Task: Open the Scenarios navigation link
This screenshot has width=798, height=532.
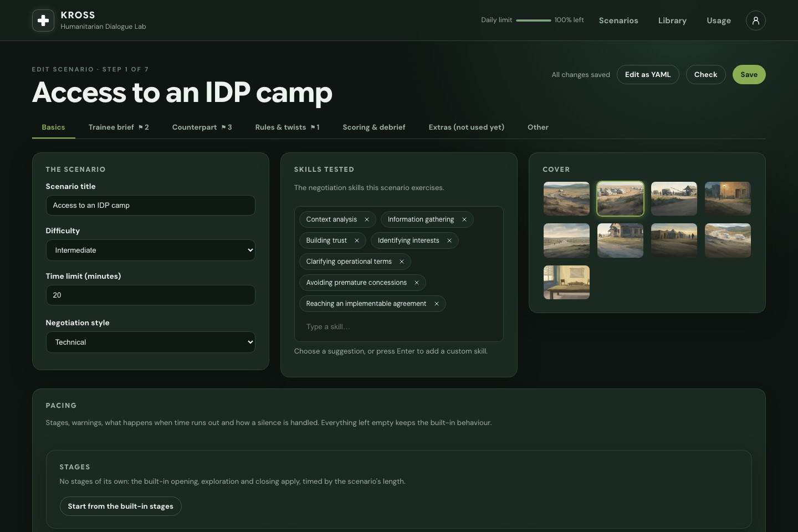Action: (618, 21)
